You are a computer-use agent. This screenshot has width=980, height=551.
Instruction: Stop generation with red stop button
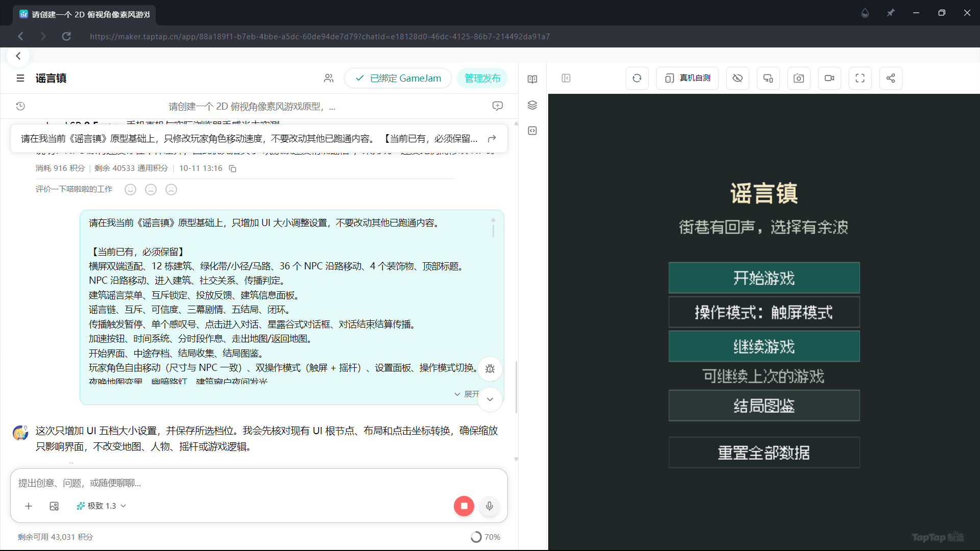464,506
